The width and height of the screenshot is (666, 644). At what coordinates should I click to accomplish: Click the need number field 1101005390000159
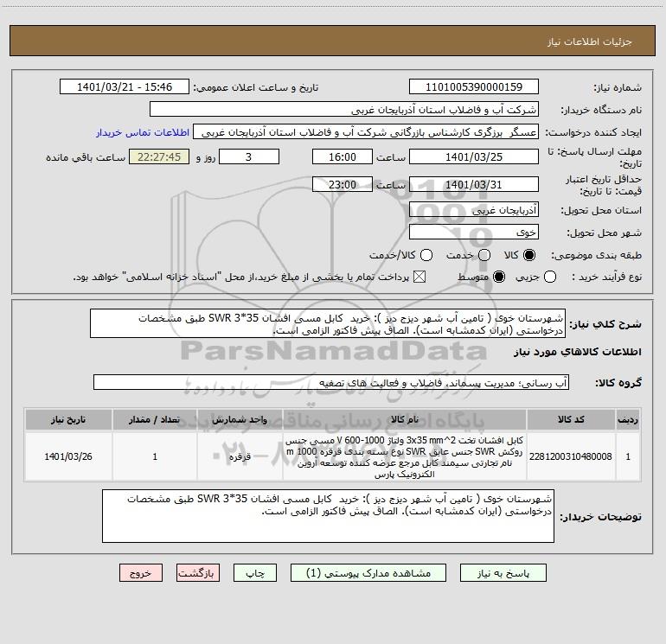click(x=474, y=86)
